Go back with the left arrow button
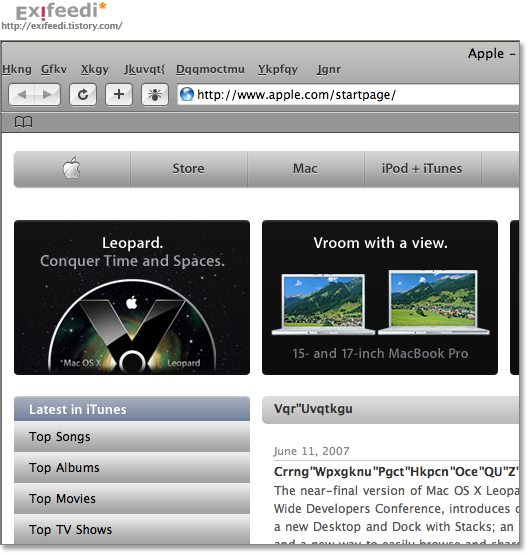530x555 pixels. (22, 95)
